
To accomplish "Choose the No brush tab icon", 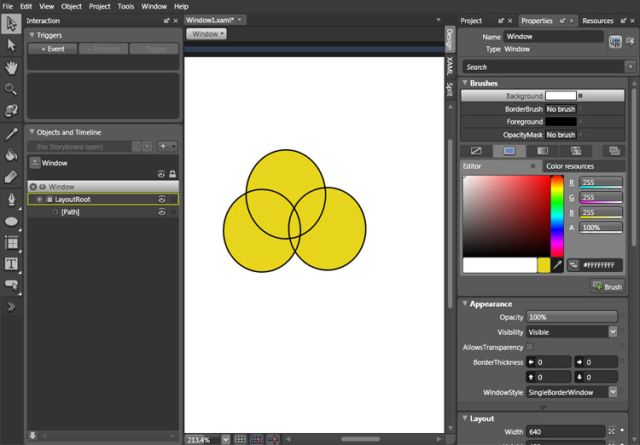I will [x=476, y=151].
